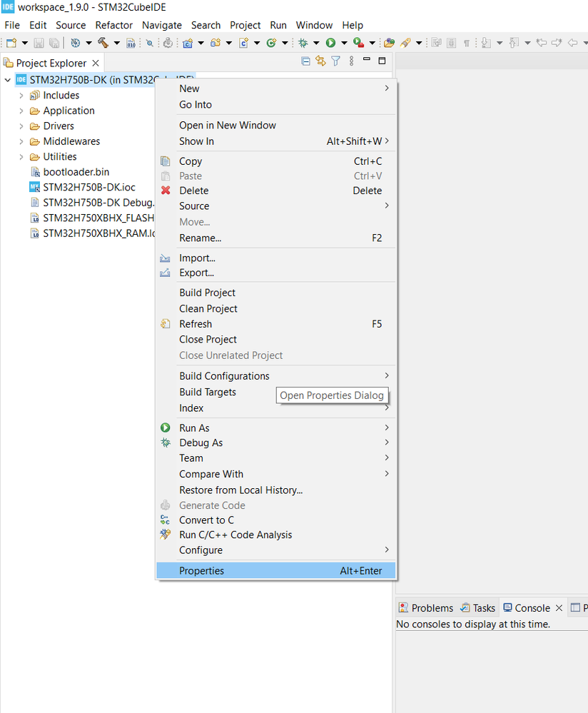This screenshot has height=713, width=588.
Task: Expand the Drivers folder
Action: (21, 126)
